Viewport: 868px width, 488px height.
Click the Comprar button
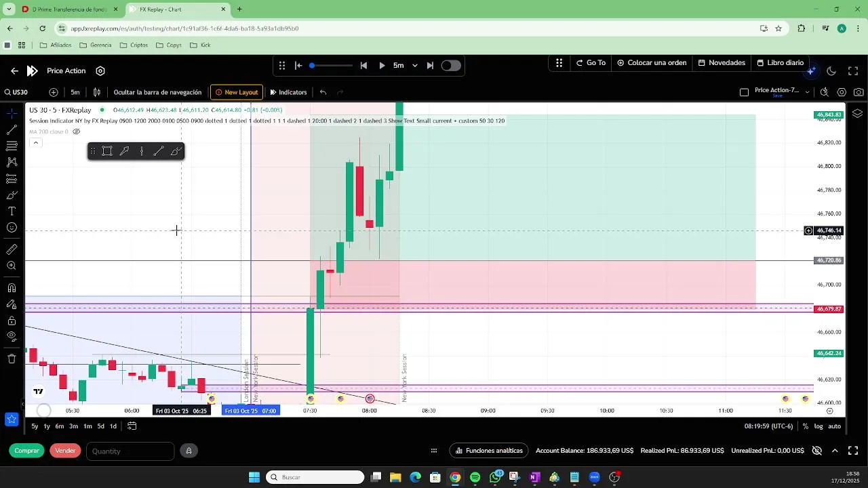(27, 451)
